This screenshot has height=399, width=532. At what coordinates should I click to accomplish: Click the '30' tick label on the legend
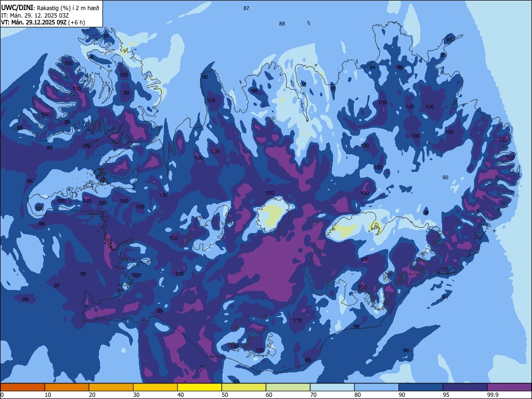click(136, 395)
